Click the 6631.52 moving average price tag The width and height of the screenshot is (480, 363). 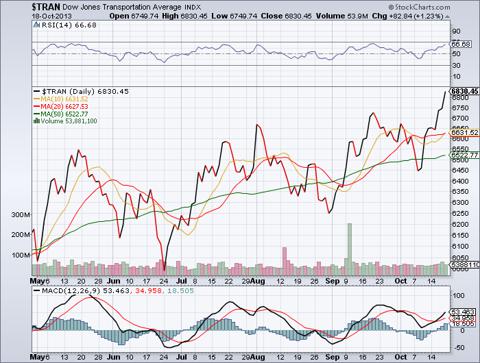(x=465, y=133)
